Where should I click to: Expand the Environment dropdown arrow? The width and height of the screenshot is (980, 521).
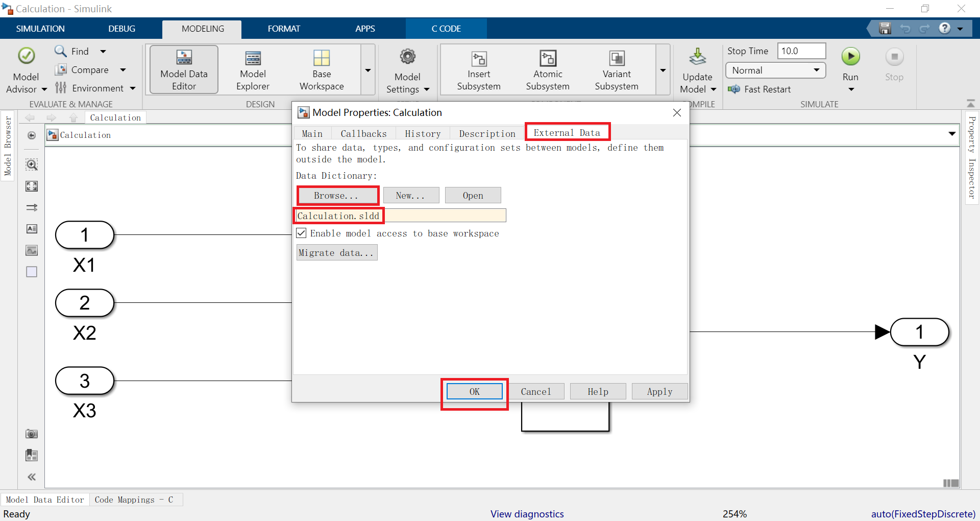[133, 88]
